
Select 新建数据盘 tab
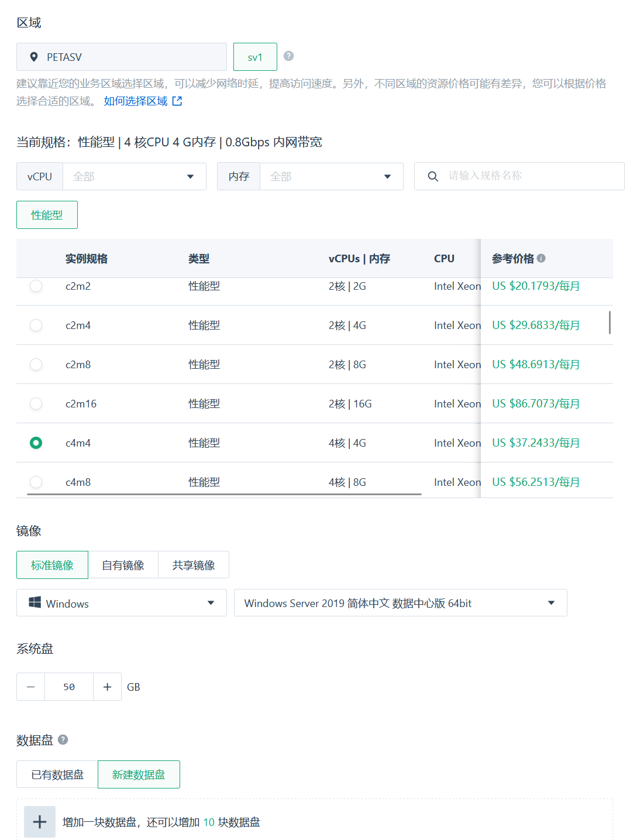coord(139,774)
